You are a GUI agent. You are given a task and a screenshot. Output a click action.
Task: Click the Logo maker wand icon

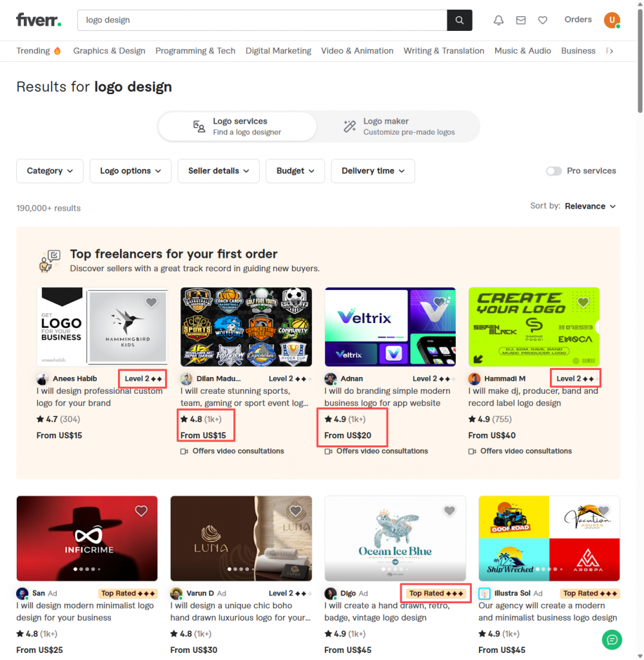tap(349, 126)
